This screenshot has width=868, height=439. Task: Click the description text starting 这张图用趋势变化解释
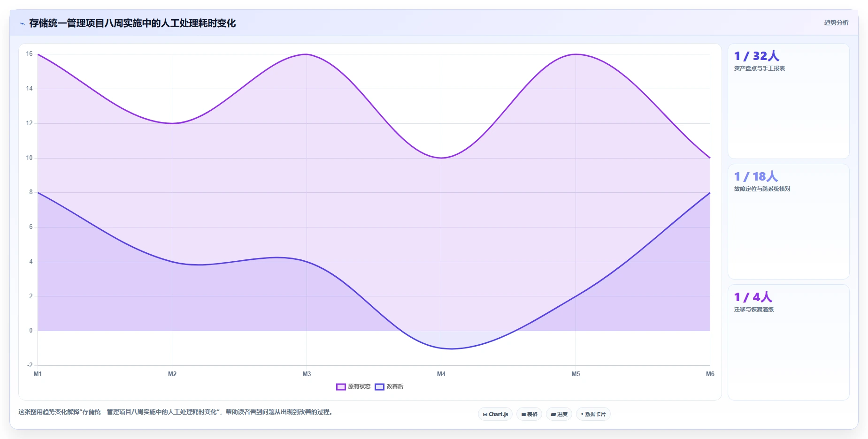click(176, 412)
